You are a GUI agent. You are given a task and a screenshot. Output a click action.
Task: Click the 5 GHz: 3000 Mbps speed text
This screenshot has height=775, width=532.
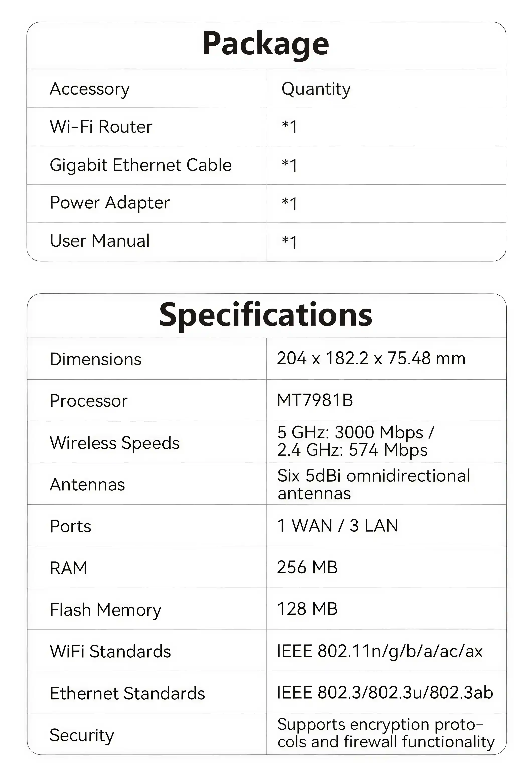356,432
